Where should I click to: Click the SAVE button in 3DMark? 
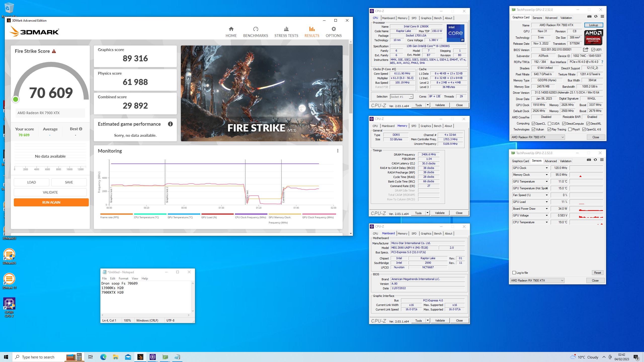pyautogui.click(x=69, y=182)
